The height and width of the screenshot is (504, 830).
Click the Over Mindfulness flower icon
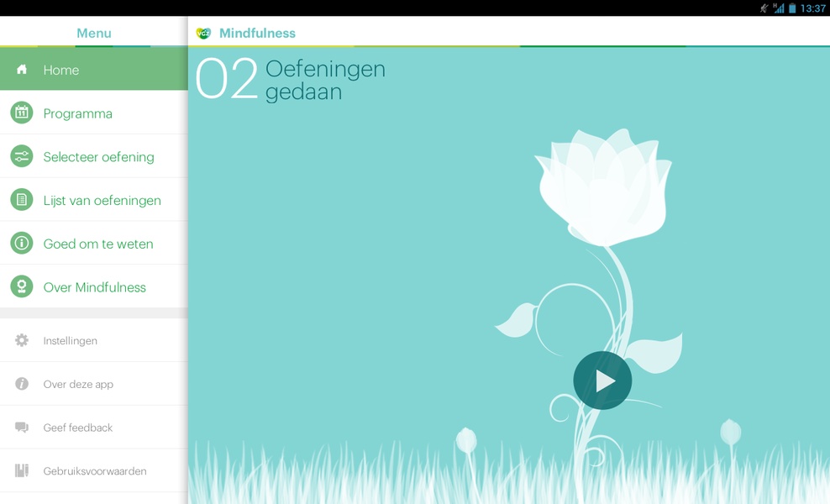click(x=22, y=286)
